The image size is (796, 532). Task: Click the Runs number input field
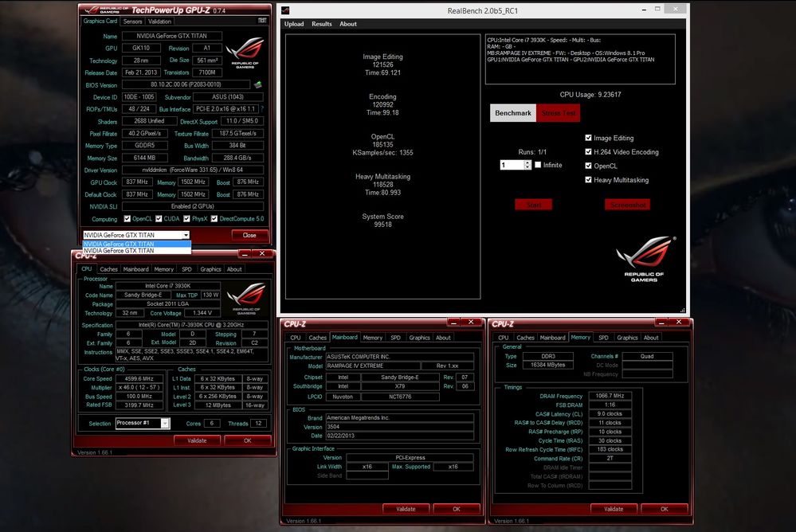512,165
